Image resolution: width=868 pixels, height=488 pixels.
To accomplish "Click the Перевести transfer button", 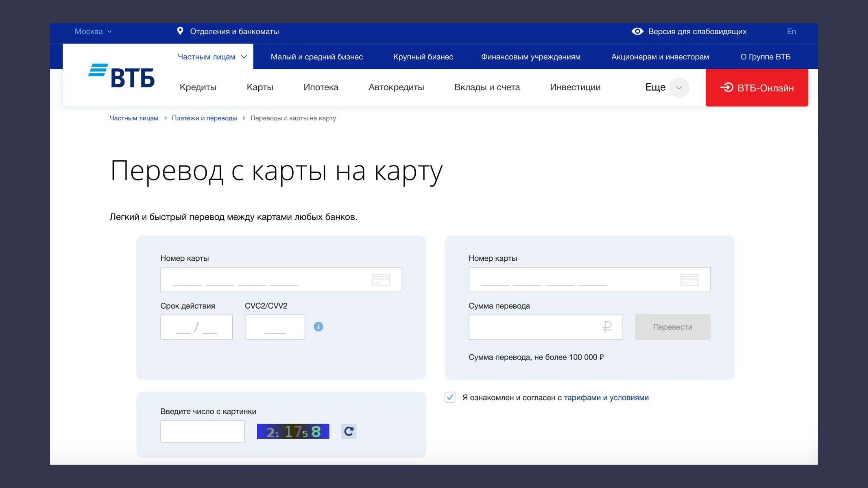I will [672, 327].
